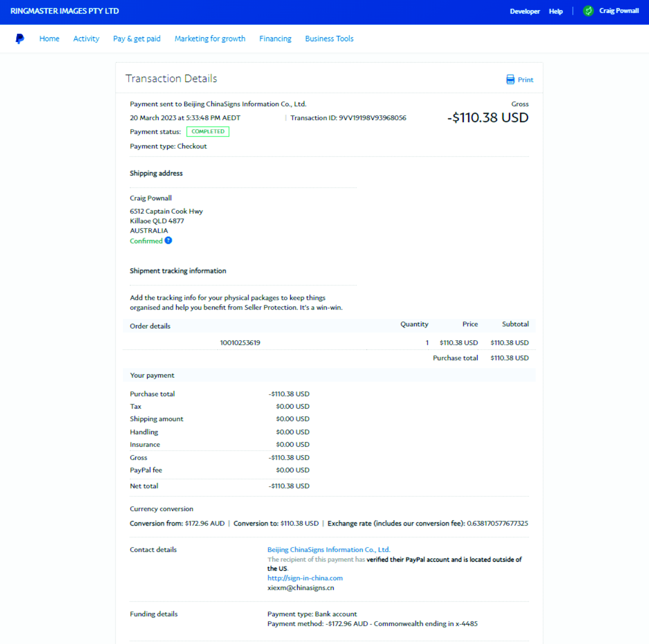Select Transaction ID 9VV19198V93968056 text
Screen dimensions: 649x644
point(348,118)
